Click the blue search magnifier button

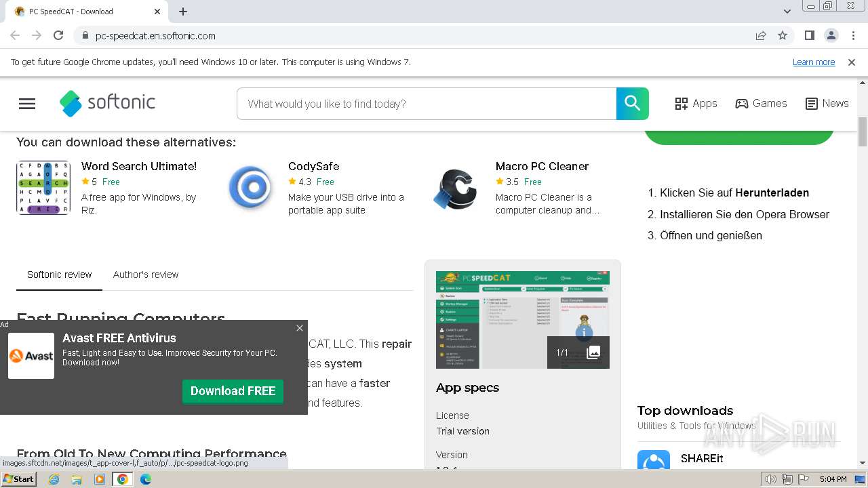coord(632,104)
